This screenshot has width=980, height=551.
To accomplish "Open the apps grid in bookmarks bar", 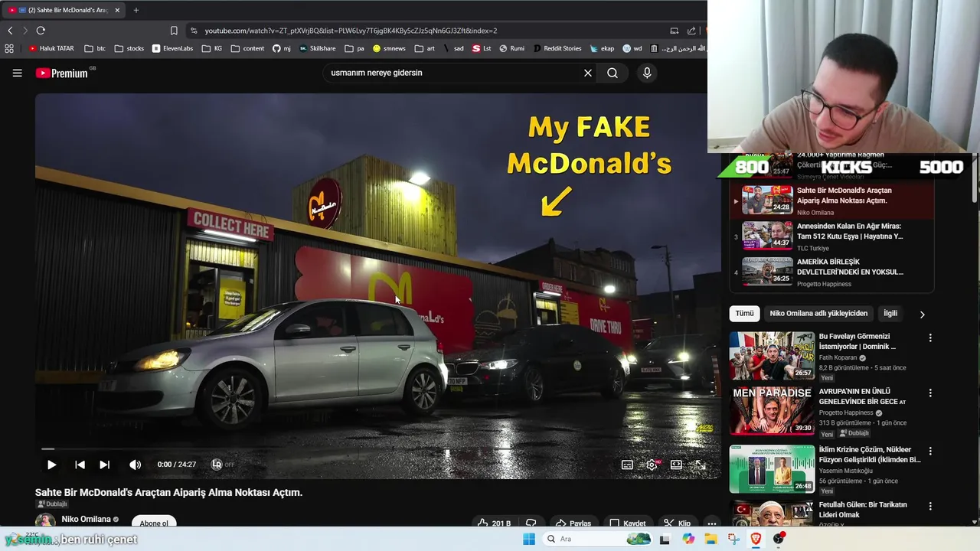I will click(9, 48).
